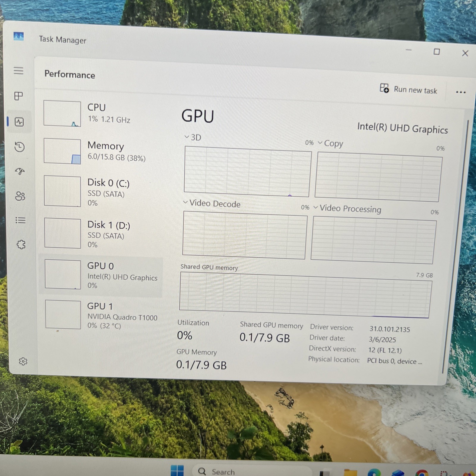Click the 3D usage graph
Screen dimensions: 476x476
coord(247,172)
